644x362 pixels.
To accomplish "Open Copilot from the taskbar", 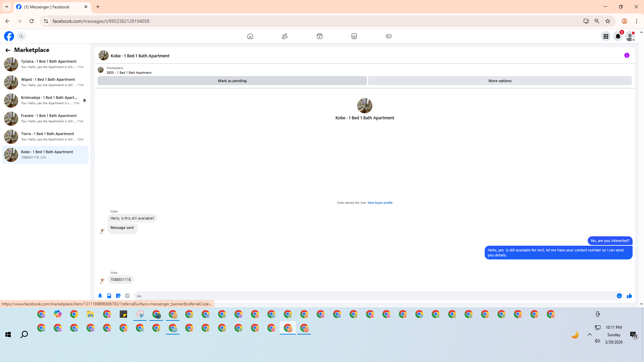I will tap(58, 314).
